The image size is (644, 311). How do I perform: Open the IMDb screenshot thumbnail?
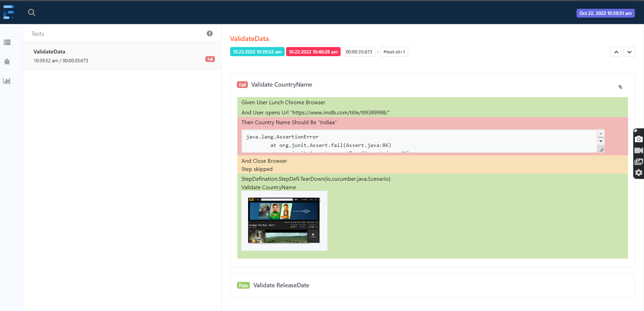coord(284,221)
